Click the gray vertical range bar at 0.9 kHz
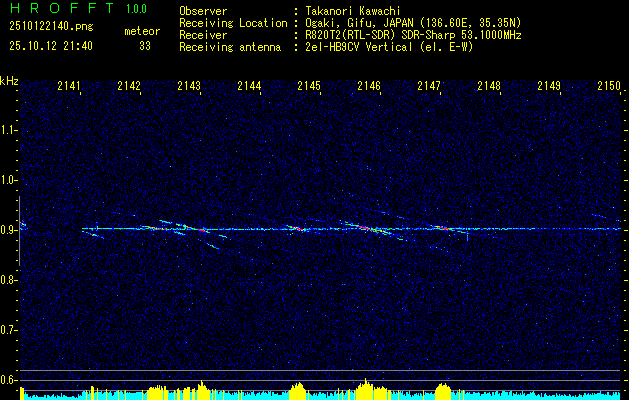The image size is (629, 400). (x=19, y=231)
